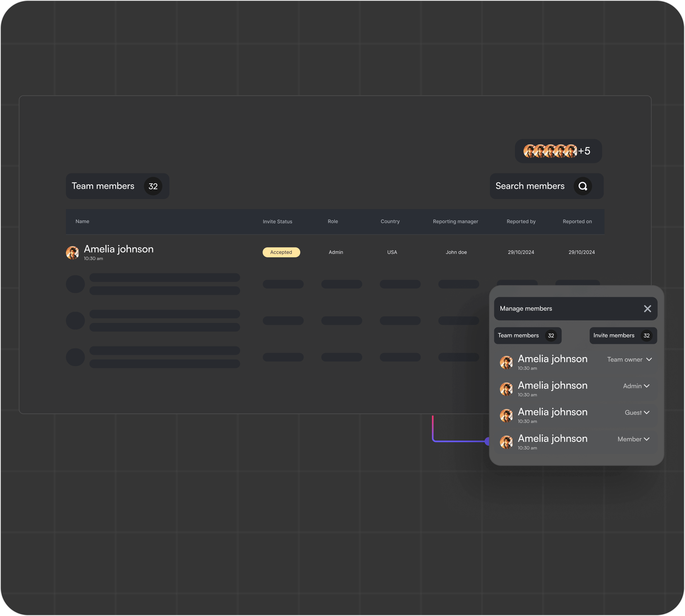Focus the Search members field

pos(530,186)
